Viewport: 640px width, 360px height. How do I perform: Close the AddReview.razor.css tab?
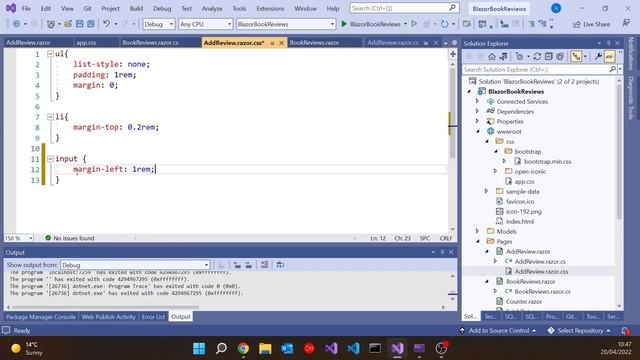click(x=281, y=43)
